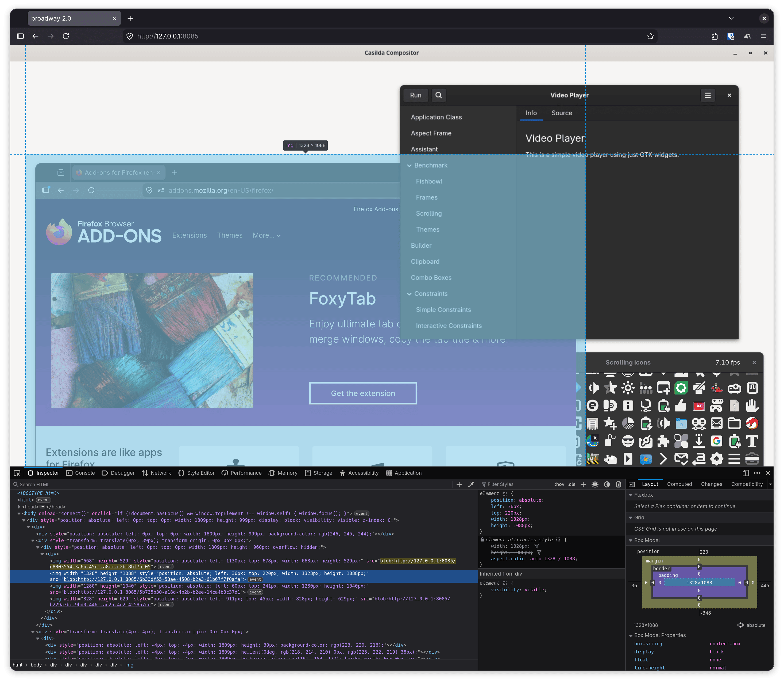This screenshot has height=682, width=784.
Task: Open the browser hamburger application menu
Action: pyautogui.click(x=763, y=36)
